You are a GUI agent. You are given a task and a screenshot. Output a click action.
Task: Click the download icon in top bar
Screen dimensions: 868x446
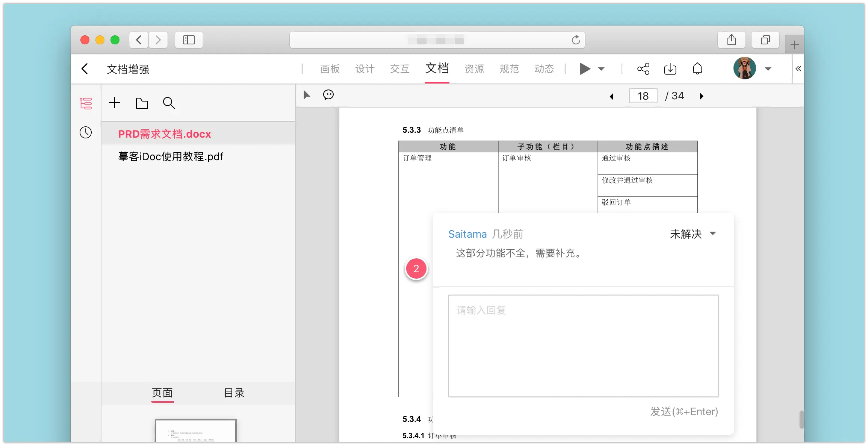670,69
